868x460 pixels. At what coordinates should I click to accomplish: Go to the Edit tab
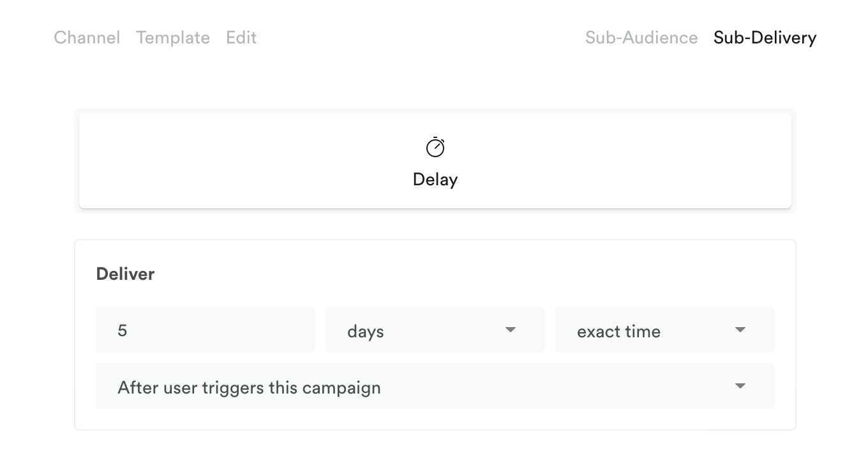pyautogui.click(x=241, y=38)
